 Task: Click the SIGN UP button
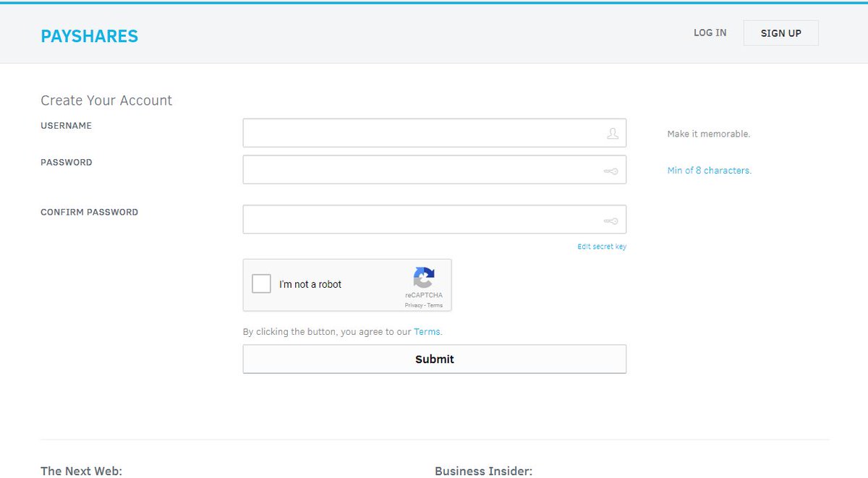coord(780,33)
